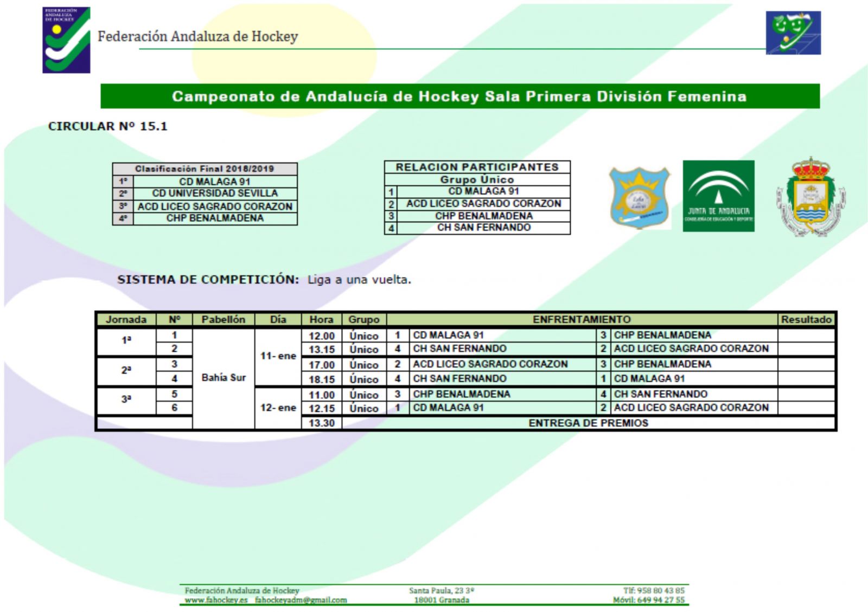Screen dimensions: 868x612
Task: Click the '17.00' match time
Action: point(322,365)
